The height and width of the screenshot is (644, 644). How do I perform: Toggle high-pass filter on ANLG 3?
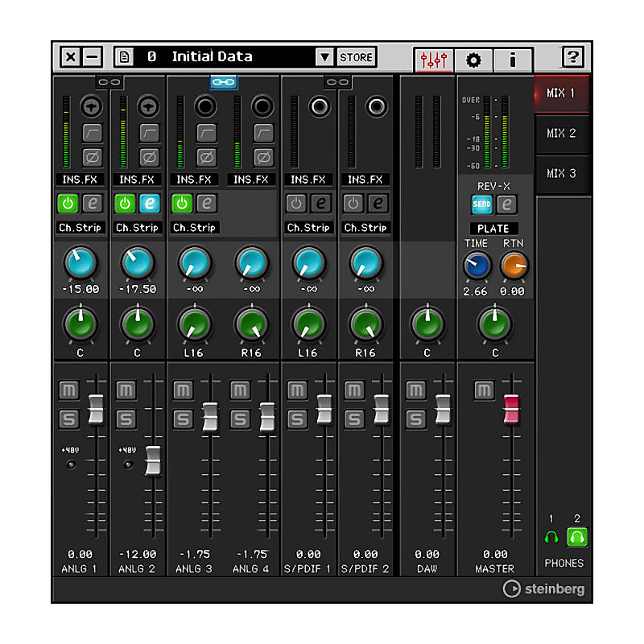coord(206,133)
